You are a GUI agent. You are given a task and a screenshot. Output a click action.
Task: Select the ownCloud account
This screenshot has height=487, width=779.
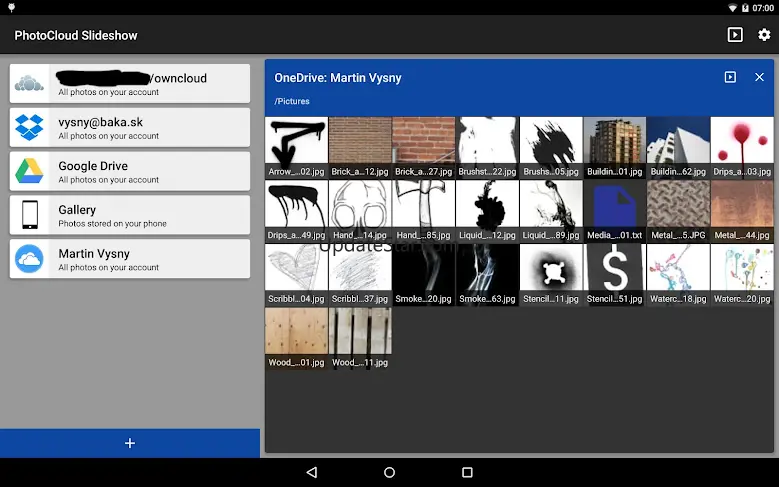[x=130, y=83]
